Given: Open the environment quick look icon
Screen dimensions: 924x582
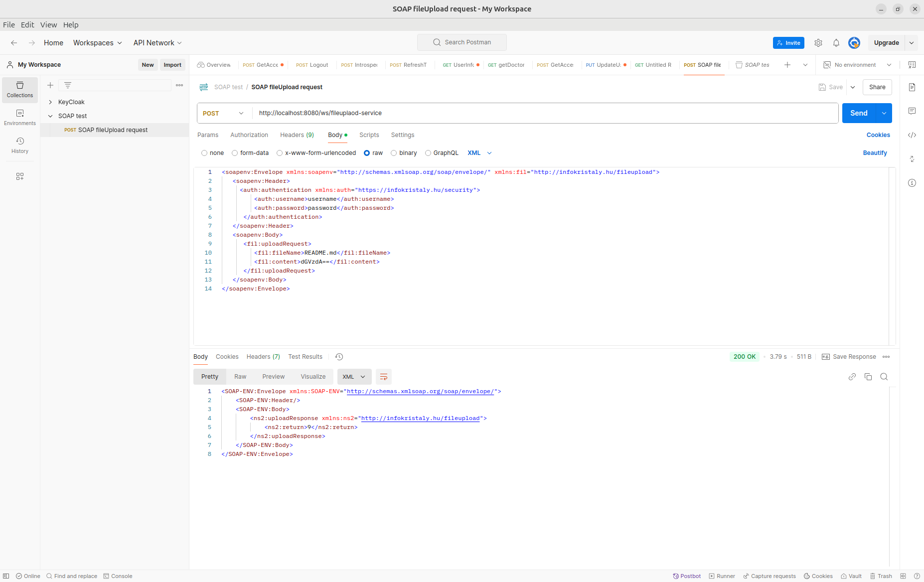Looking at the screenshot, I should 912,65.
